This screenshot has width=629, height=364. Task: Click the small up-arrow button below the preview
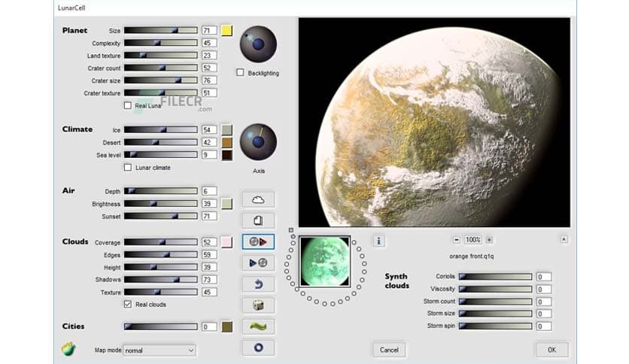pos(564,239)
